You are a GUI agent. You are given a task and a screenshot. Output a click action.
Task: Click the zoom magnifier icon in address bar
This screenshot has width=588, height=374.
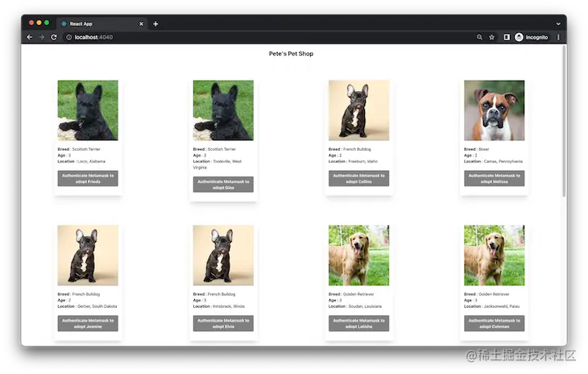point(479,37)
